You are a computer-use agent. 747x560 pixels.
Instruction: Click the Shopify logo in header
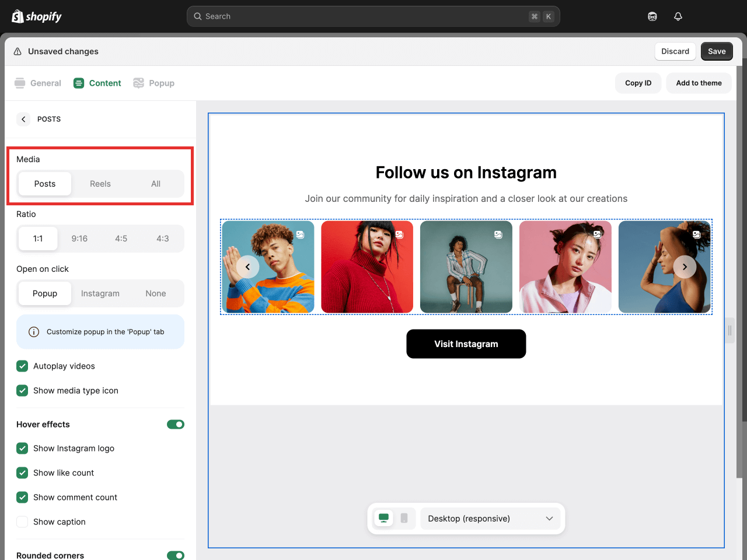pos(37,16)
